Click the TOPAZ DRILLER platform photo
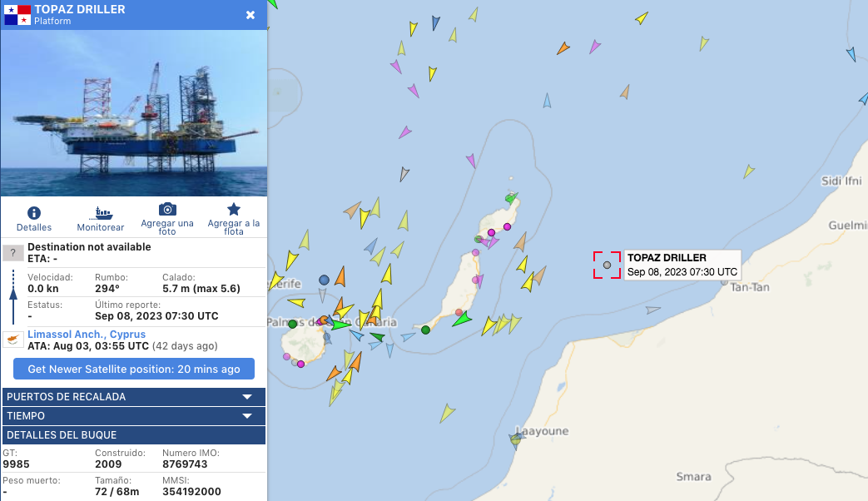Screen dimensions: 868x501 pyautogui.click(x=134, y=113)
